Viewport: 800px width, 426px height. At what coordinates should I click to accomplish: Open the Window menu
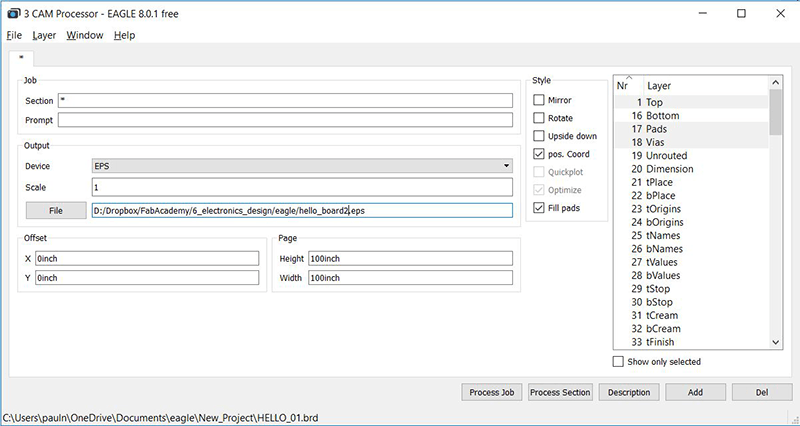(85, 35)
